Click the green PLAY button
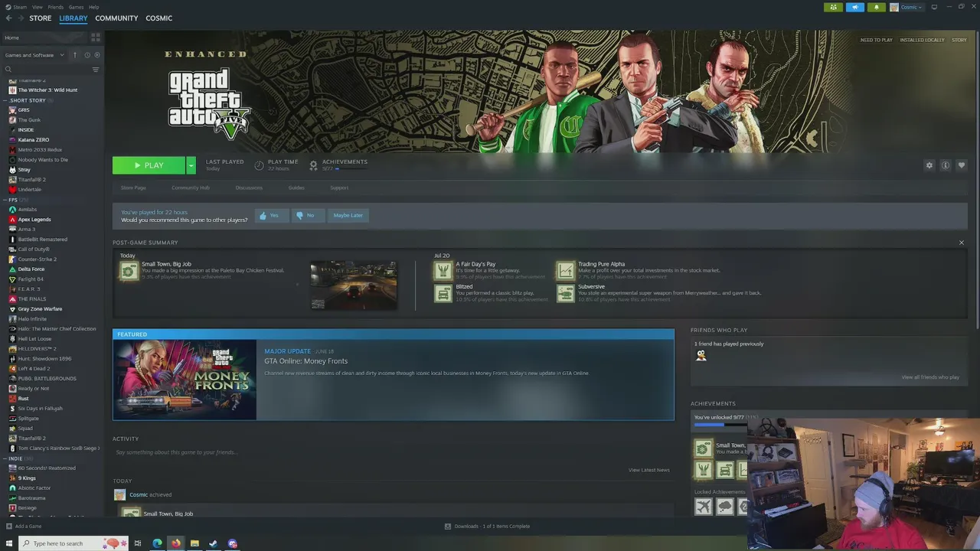The height and width of the screenshot is (551, 980). (149, 165)
